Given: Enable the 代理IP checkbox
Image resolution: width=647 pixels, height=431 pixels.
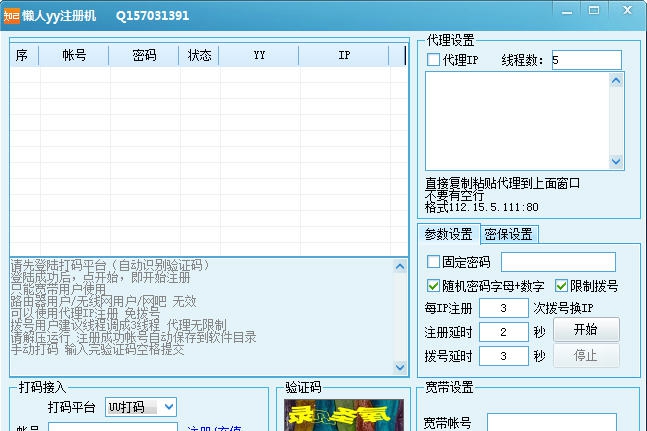Looking at the screenshot, I should click(433, 60).
